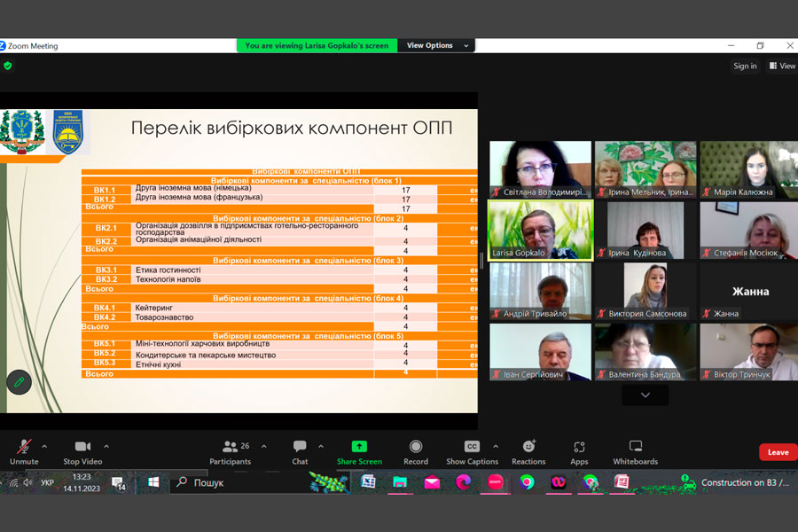Start recording with Record button

(416, 452)
